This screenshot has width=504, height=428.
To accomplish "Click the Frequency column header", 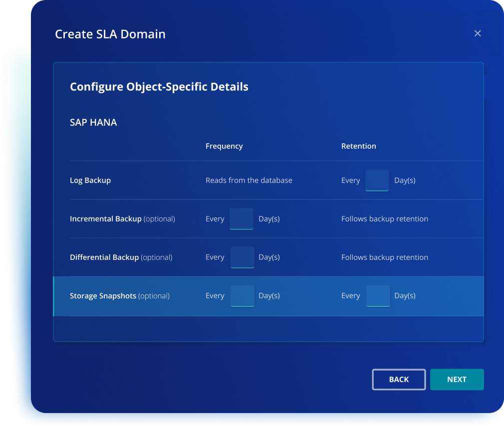I will tap(224, 146).
